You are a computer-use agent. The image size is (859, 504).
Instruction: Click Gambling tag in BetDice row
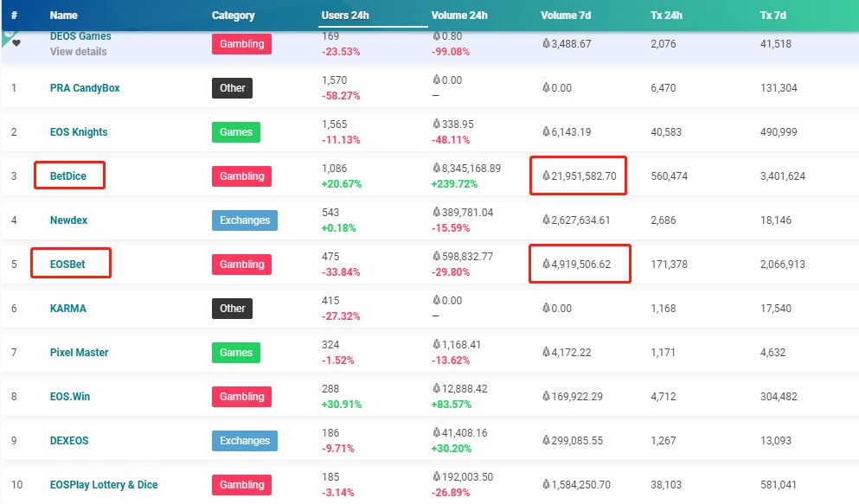tap(241, 176)
